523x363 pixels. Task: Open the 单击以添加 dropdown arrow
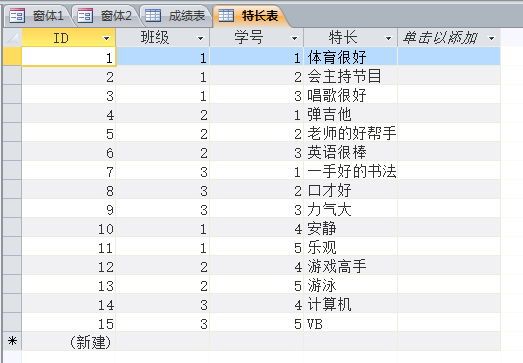491,38
